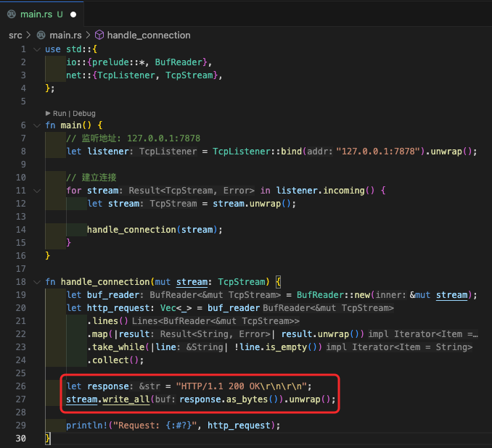Click write_all method on line 27
The width and height of the screenshot is (492, 448).
(x=126, y=399)
